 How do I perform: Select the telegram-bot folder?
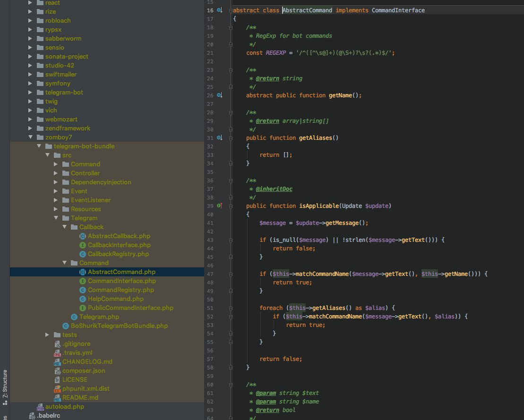coord(107,93)
